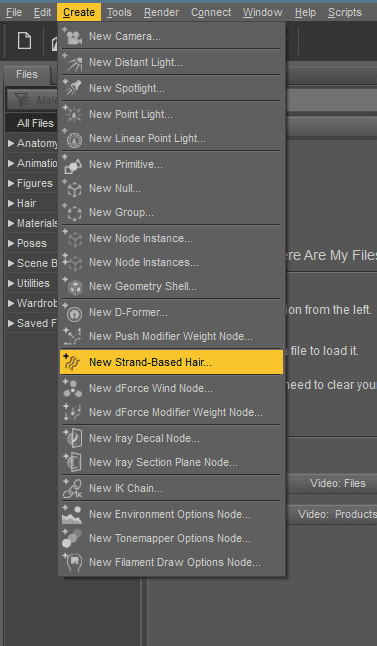Click the New Group dashed-circle icon
The image size is (377, 646).
coord(73,213)
